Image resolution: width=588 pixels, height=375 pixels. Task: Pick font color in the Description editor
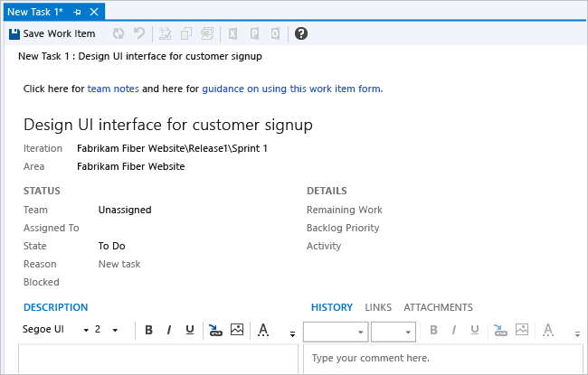tap(262, 331)
